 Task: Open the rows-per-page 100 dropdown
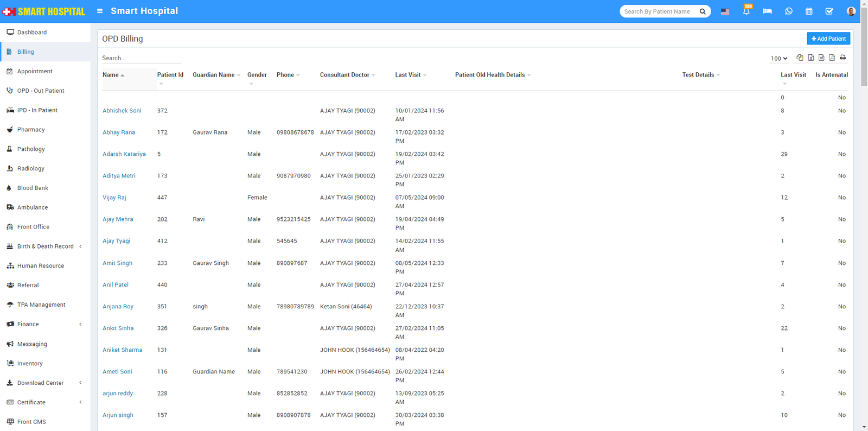coord(779,59)
